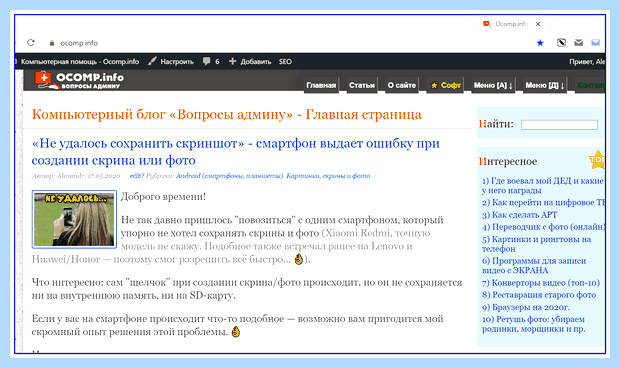
Task: Open link Ретушь фото: убираем родинки
Action: pos(534,324)
